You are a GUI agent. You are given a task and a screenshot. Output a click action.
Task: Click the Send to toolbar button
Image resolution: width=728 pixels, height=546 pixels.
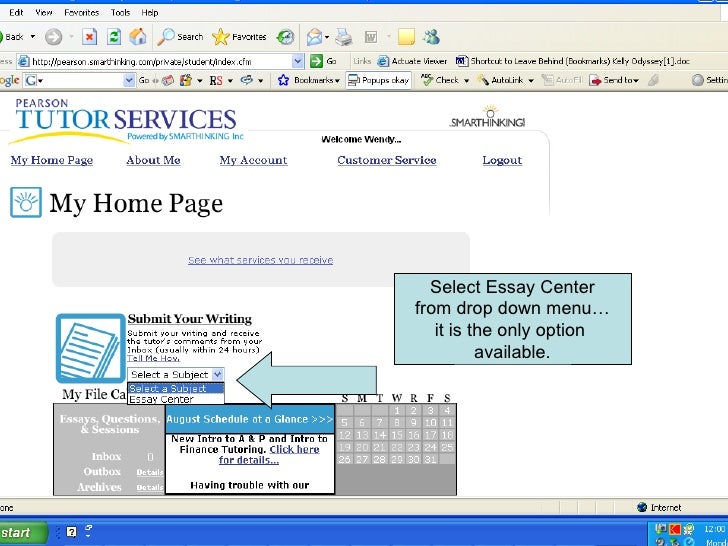614,80
